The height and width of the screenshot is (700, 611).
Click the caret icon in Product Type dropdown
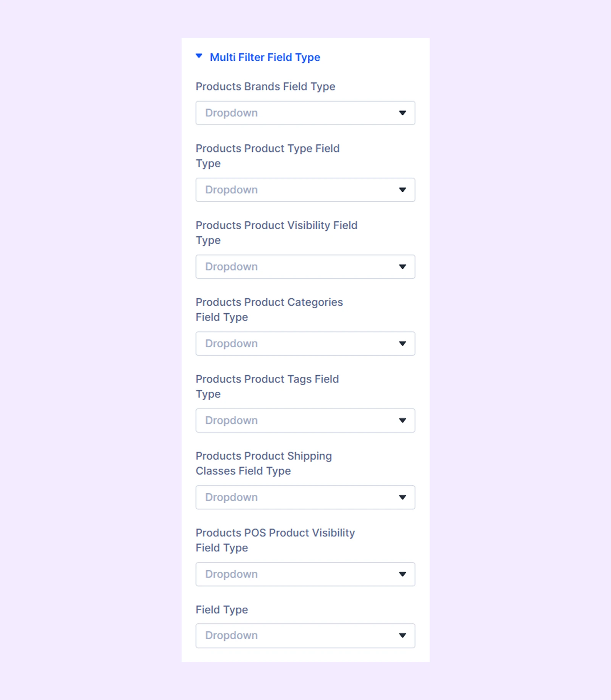pyautogui.click(x=402, y=190)
